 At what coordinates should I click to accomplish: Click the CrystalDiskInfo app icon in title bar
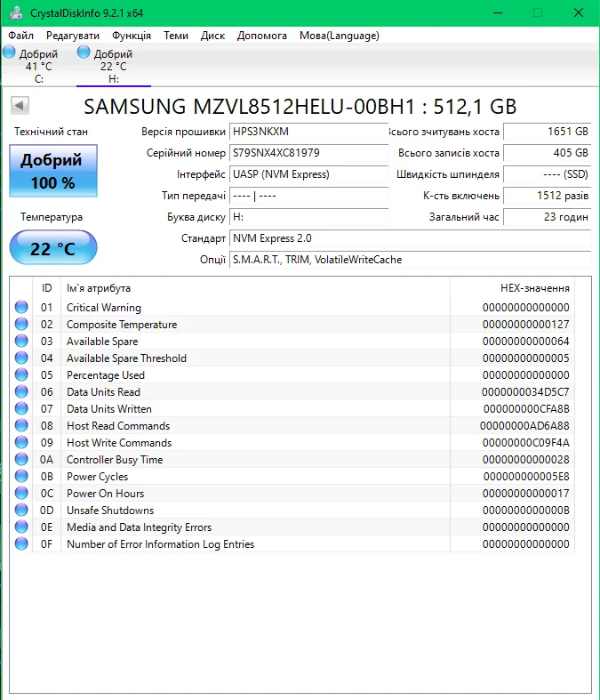[16, 12]
